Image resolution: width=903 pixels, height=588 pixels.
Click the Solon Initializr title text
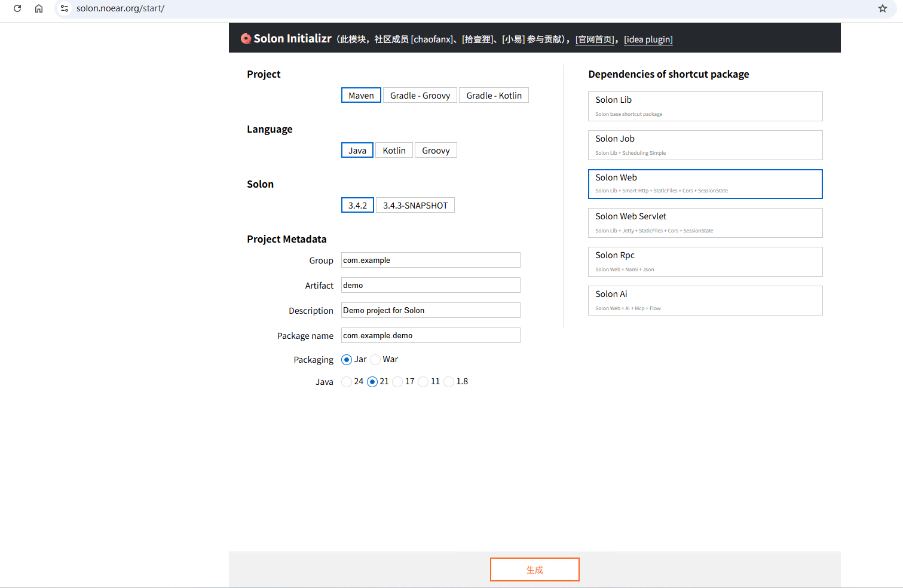point(292,38)
